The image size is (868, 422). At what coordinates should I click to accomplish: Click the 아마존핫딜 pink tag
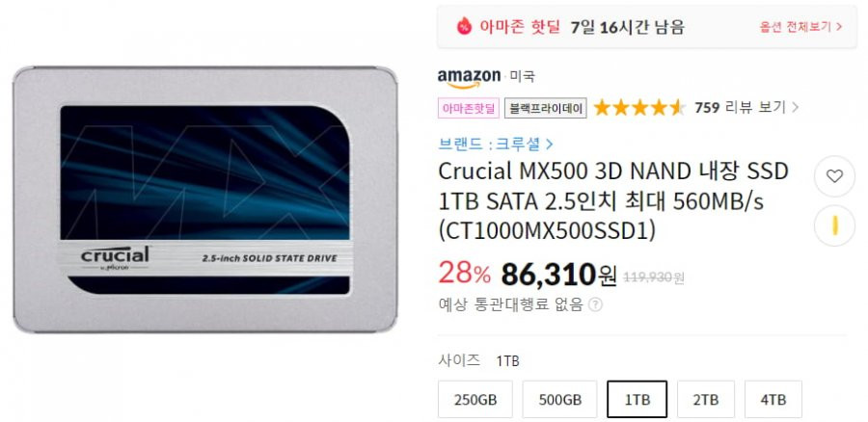tap(469, 108)
